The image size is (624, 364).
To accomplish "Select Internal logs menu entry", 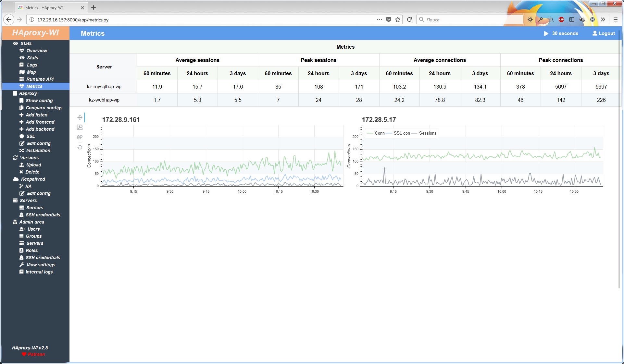I will pos(39,272).
